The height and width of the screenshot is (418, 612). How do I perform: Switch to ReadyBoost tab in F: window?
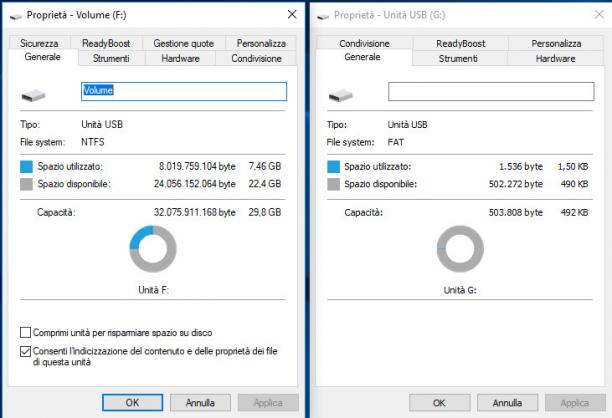106,43
